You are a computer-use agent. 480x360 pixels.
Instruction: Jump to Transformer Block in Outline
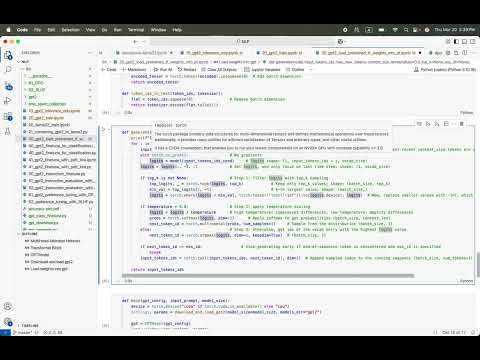tap(46, 248)
